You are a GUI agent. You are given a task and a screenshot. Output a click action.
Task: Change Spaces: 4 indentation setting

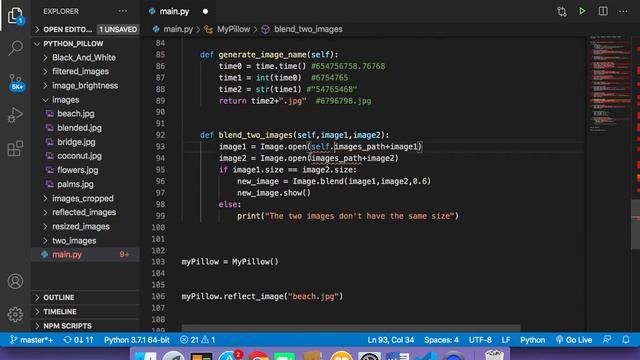[x=441, y=340]
